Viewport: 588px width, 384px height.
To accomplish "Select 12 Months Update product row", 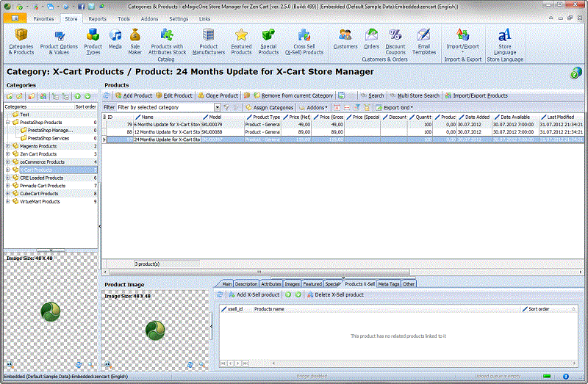I will click(343, 132).
